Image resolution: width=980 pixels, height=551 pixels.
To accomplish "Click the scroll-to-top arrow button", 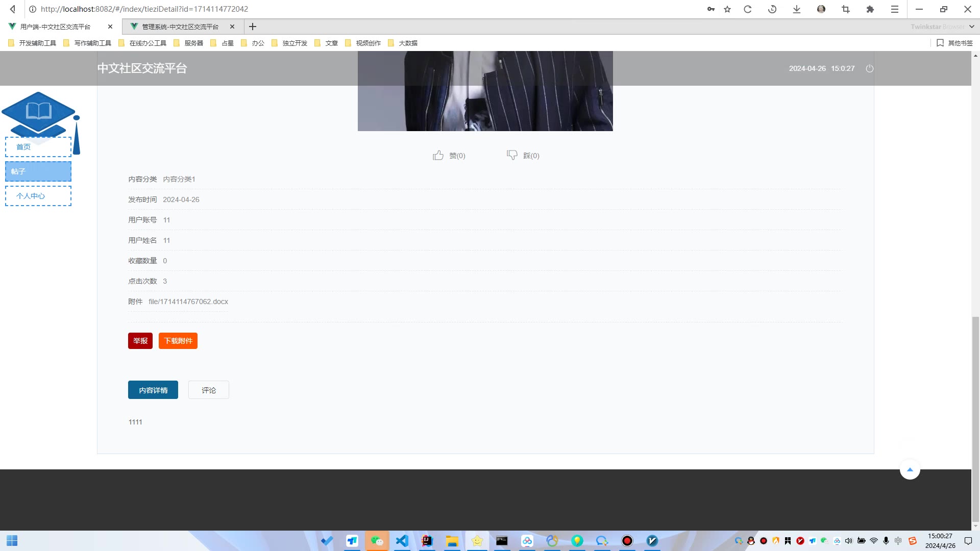I will coord(910,470).
